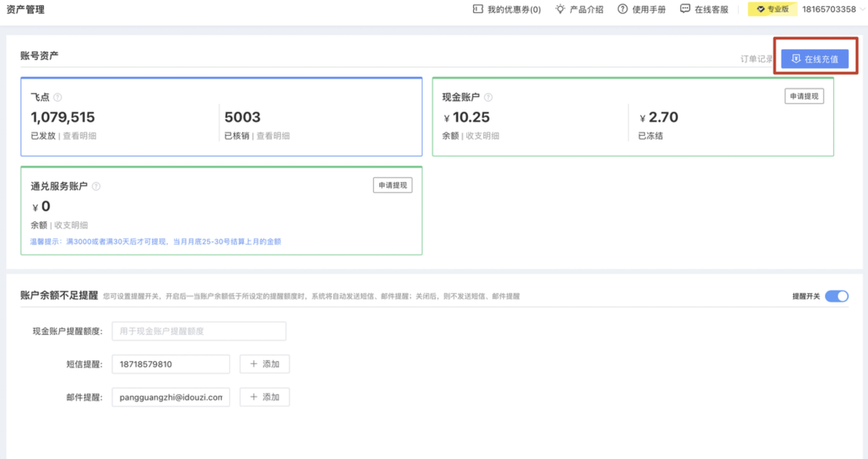Click the online support chat icon
Image resolution: width=868 pixels, height=459 pixels.
click(x=685, y=9)
